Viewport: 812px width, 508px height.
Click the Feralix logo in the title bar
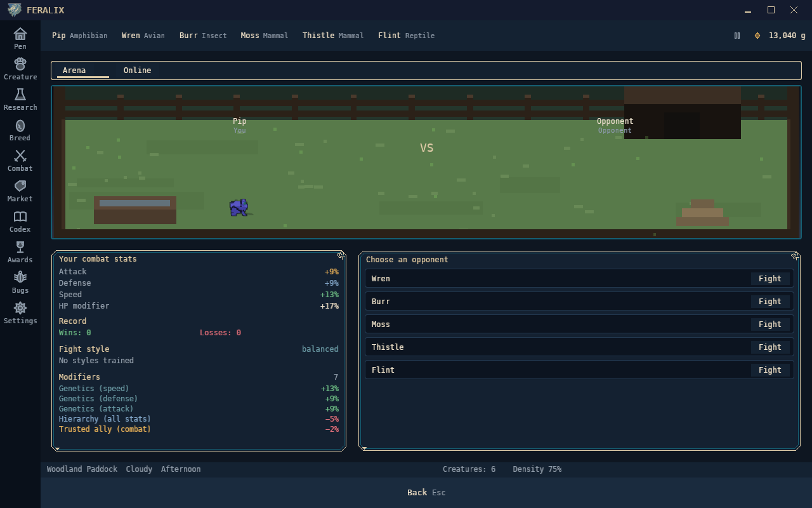[x=14, y=10]
